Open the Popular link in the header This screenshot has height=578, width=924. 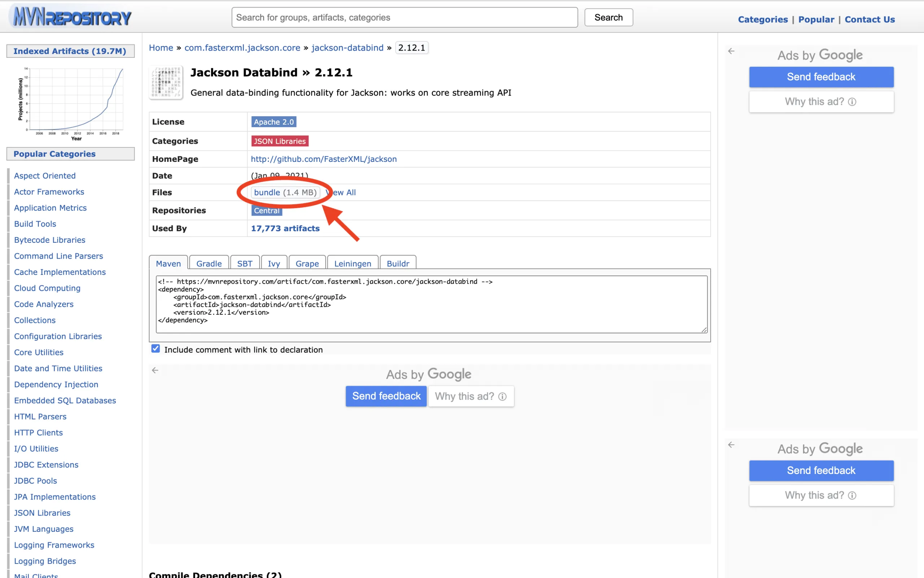[816, 19]
